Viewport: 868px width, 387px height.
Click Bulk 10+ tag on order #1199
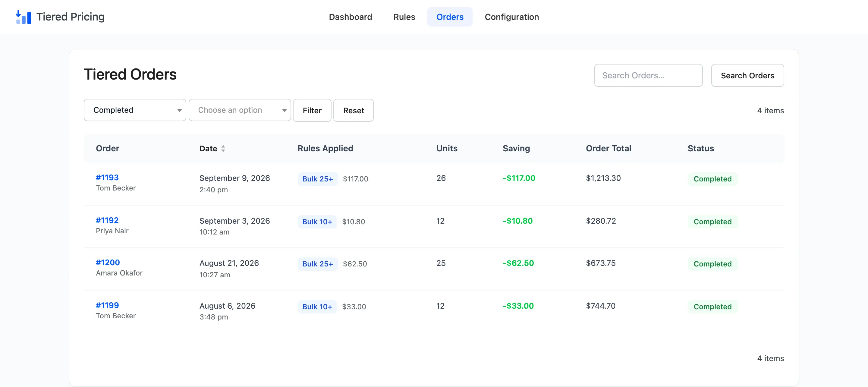click(317, 307)
